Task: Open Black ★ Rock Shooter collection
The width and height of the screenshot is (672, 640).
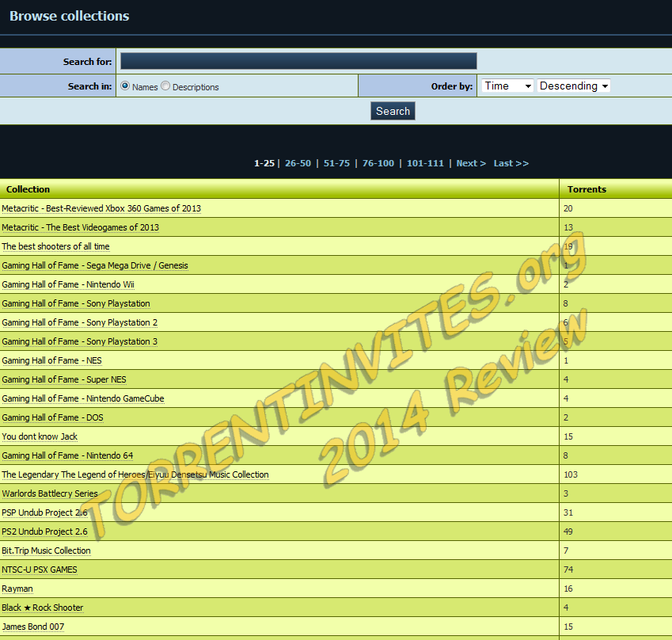Action: coord(43,608)
